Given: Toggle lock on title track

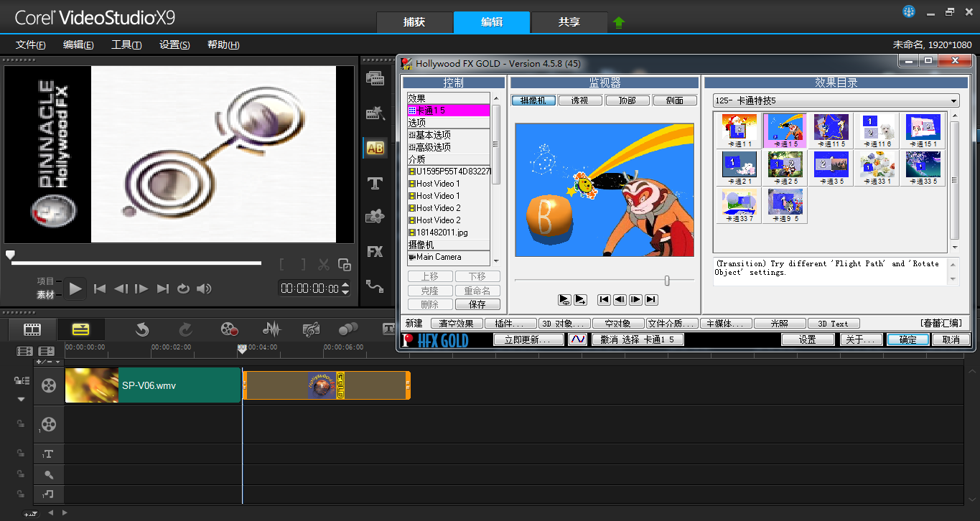Looking at the screenshot, I should 21,453.
